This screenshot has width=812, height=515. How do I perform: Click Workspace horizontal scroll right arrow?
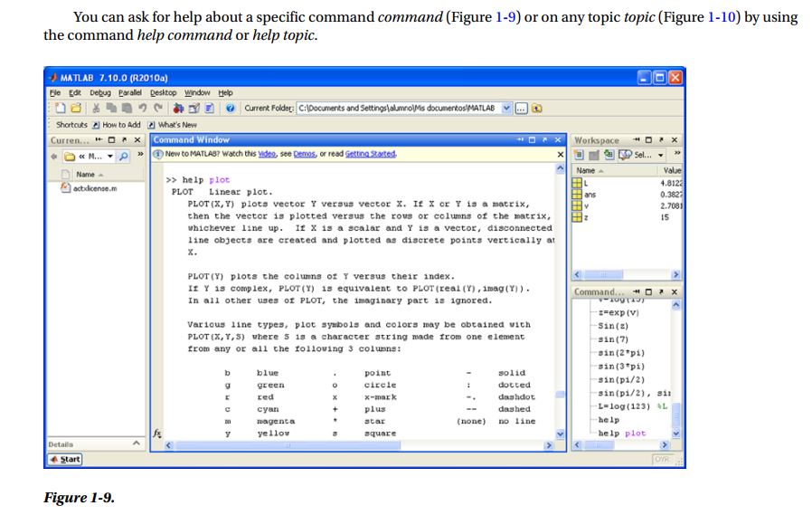pyautogui.click(x=675, y=274)
